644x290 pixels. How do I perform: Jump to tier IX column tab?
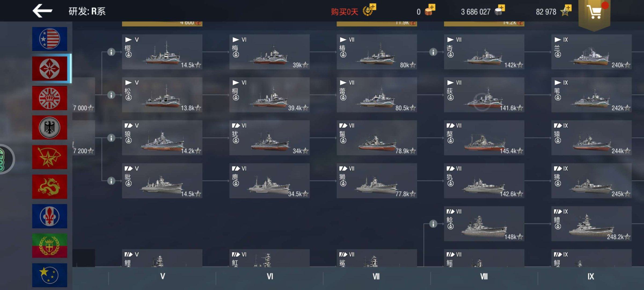[591, 277]
